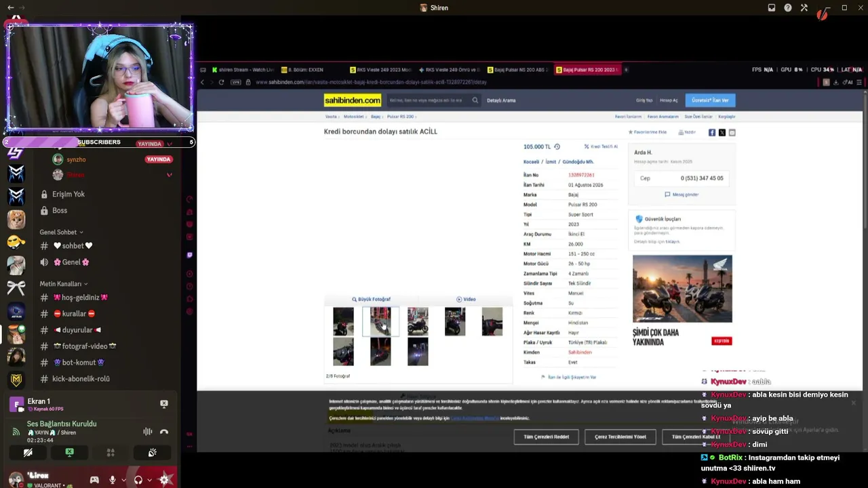
Task: Reload the sahibinden page
Action: 221,82
